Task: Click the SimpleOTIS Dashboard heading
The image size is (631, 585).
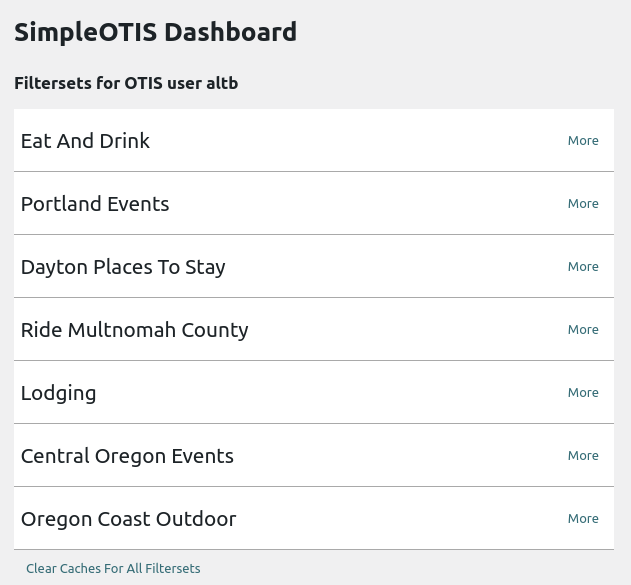Action: pyautogui.click(x=155, y=32)
